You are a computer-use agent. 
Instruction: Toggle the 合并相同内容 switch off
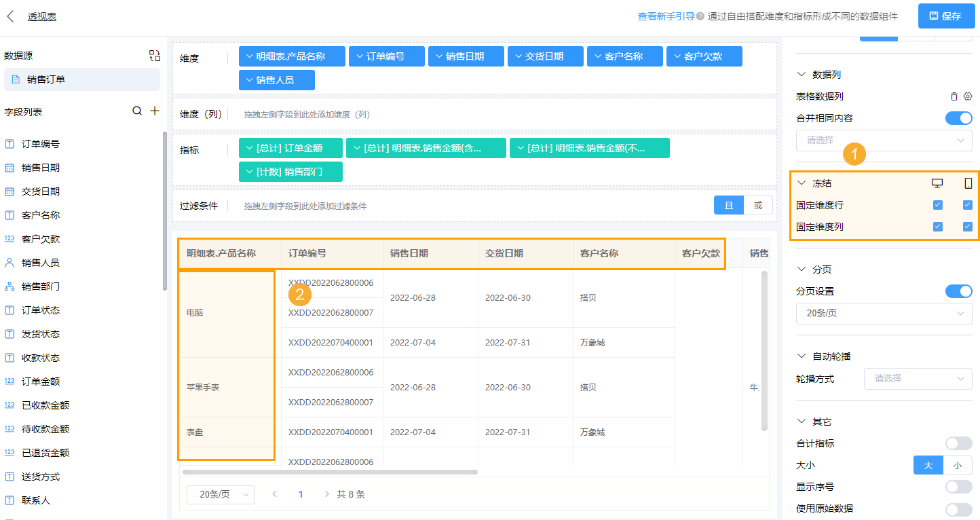coord(958,118)
